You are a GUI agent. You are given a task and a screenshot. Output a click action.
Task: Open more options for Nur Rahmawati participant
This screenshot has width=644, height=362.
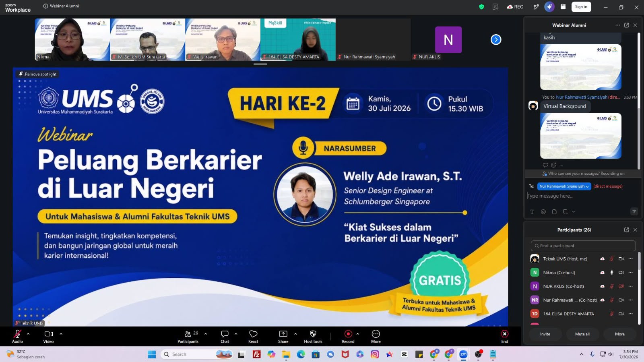(631, 300)
